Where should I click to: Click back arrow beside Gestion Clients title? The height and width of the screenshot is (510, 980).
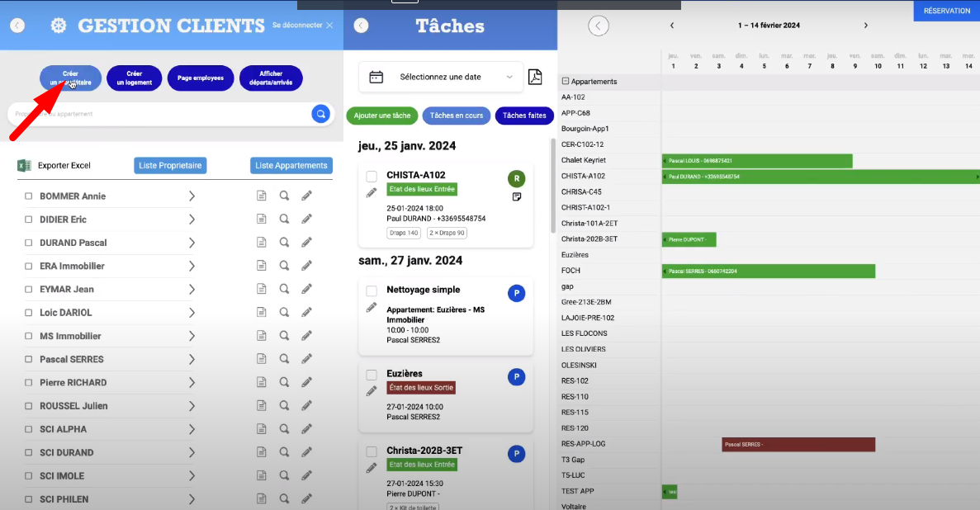pyautogui.click(x=17, y=26)
